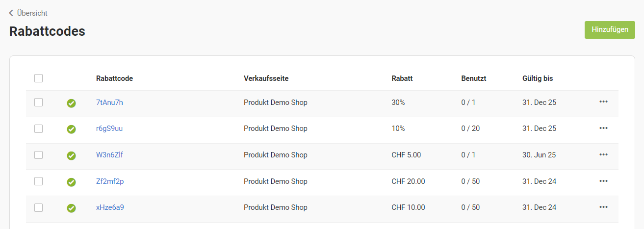The image size is (644, 229).
Task: Open the ellipsis actions for Zf2mf2p
Action: click(603, 181)
